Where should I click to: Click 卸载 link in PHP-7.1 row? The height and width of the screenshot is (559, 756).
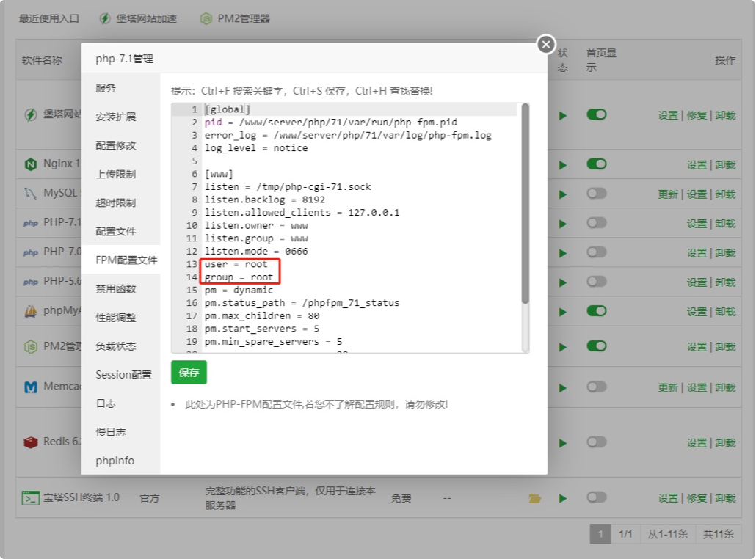tap(725, 224)
